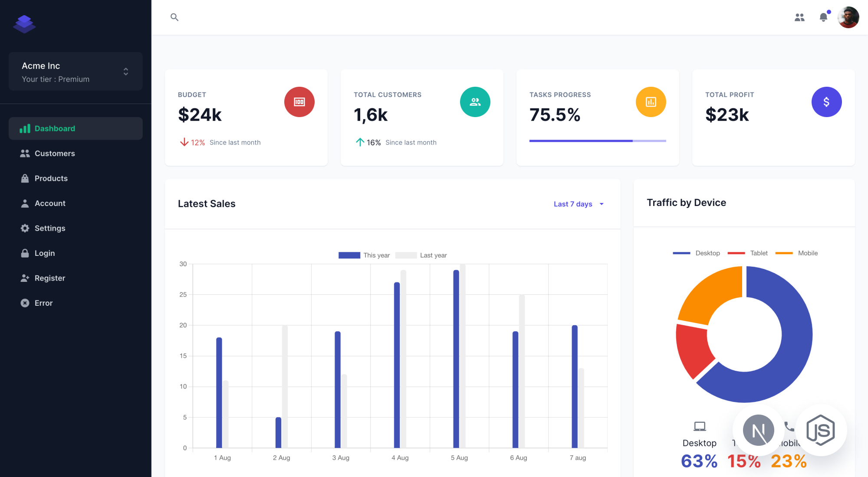The width and height of the screenshot is (868, 477).
Task: Click the users icon in the top bar
Action: click(800, 17)
